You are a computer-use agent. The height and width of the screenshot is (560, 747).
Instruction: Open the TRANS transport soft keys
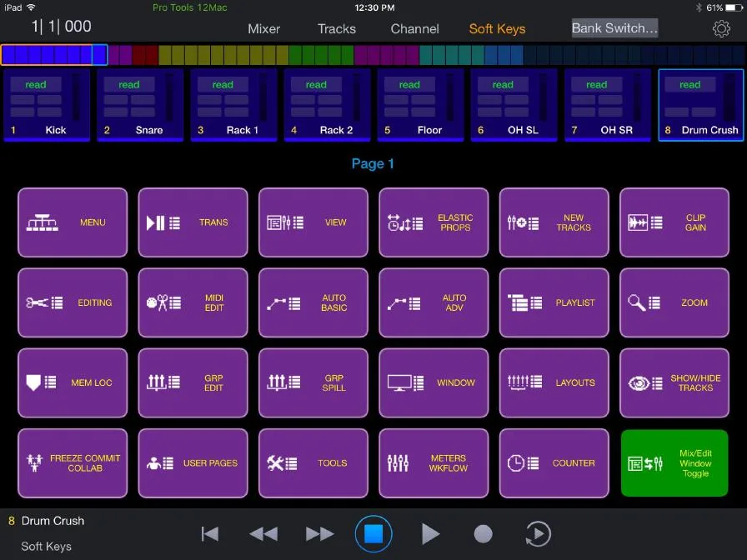point(193,222)
